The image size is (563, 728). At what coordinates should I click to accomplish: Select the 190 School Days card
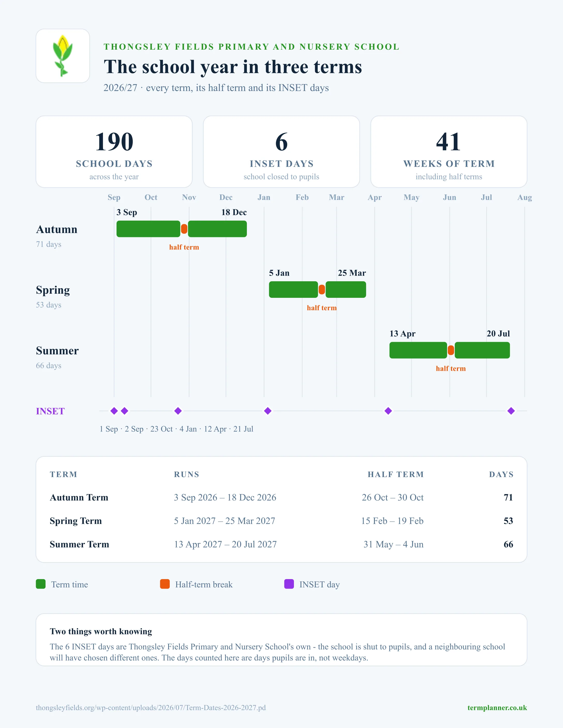[x=114, y=152]
